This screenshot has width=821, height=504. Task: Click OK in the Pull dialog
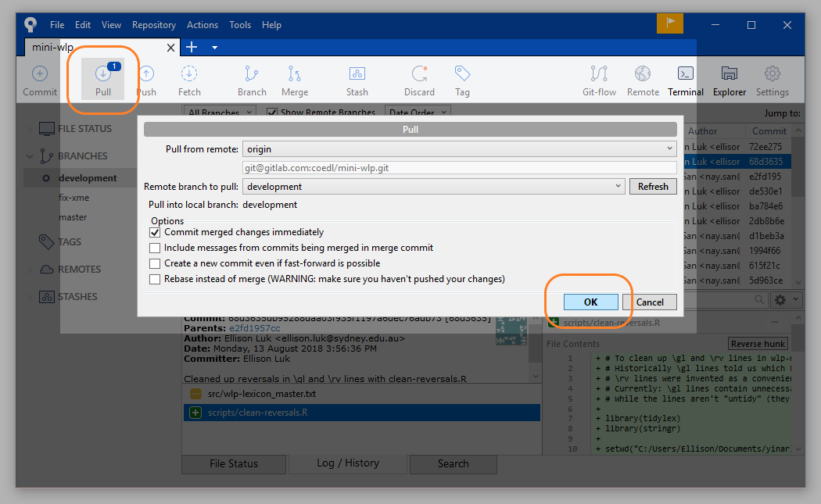(590, 302)
